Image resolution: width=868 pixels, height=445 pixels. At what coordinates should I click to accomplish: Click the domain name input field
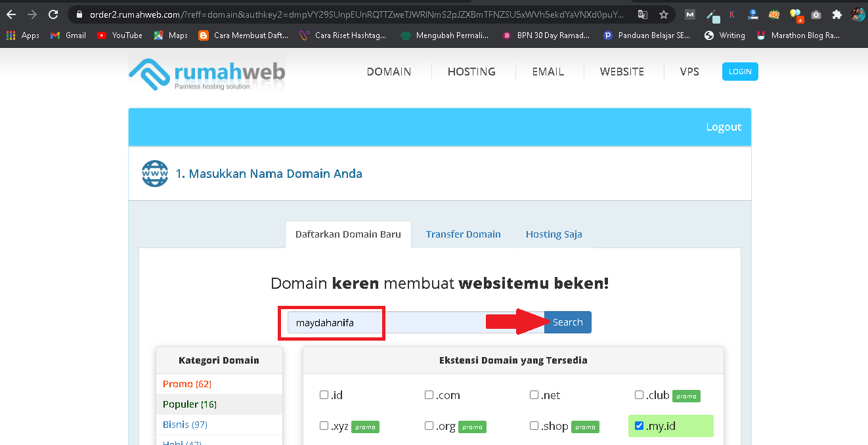pos(416,322)
